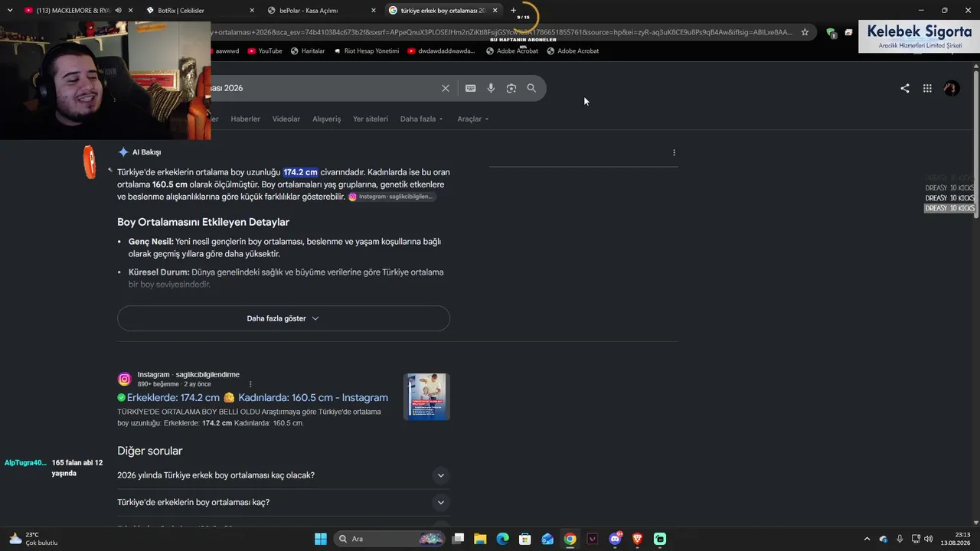Open the on-screen keyboard input tool

coord(471,88)
